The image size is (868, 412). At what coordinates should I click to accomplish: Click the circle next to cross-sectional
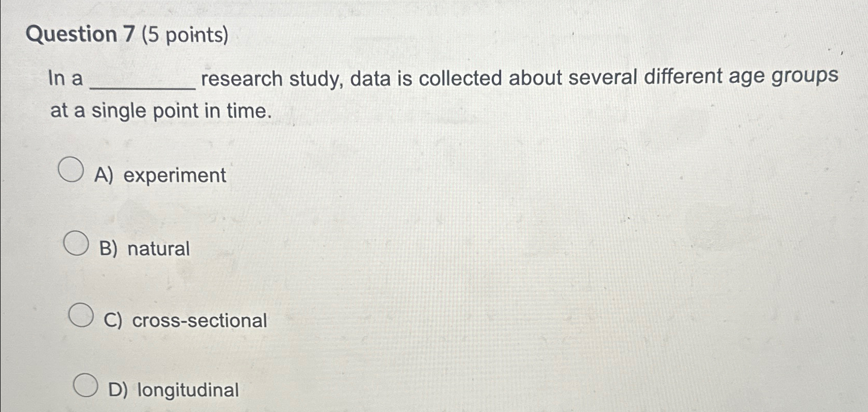coord(81,315)
